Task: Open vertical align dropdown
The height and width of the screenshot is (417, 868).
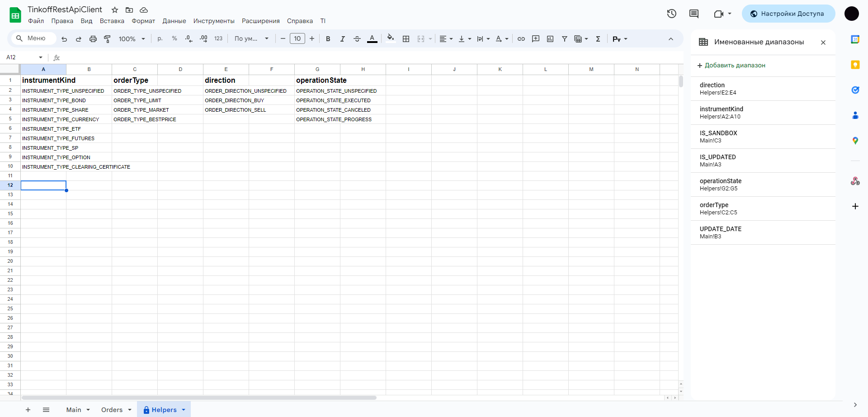Action: (465, 39)
